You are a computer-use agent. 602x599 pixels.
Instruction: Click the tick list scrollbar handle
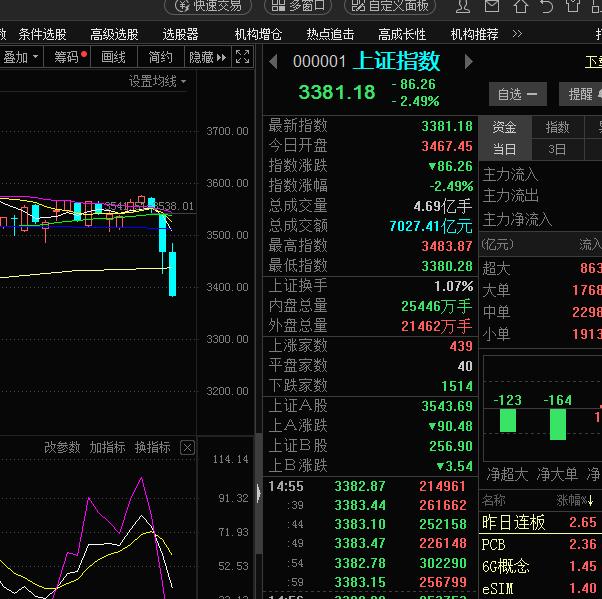258,492
